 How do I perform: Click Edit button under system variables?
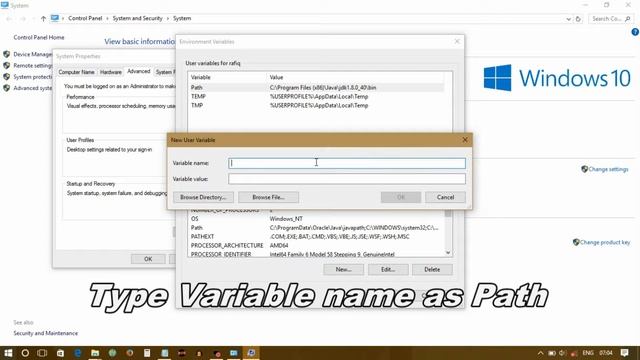pyautogui.click(x=388, y=269)
